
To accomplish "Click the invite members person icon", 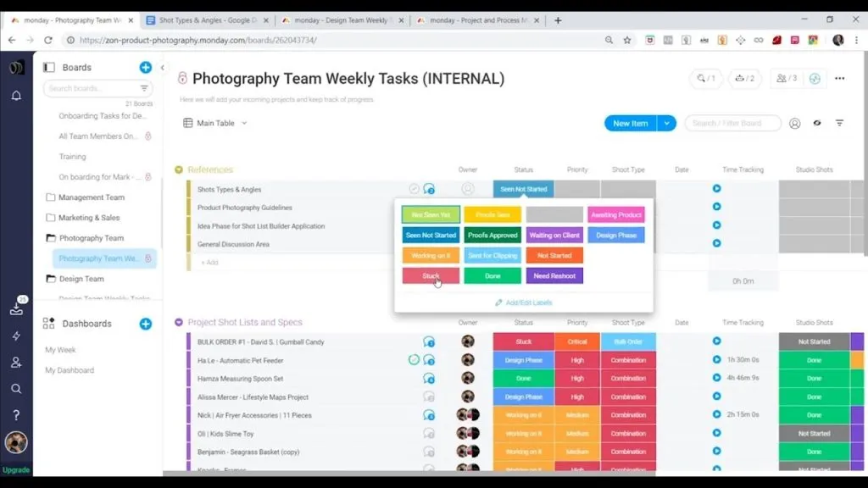I will [x=16, y=363].
